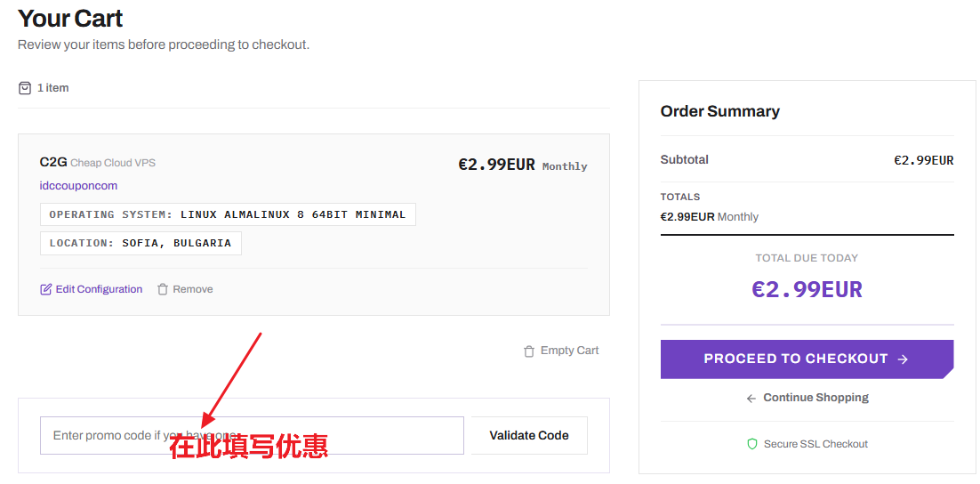Image resolution: width=980 pixels, height=484 pixels.
Task: Click the green shield SSL icon
Action: point(752,444)
